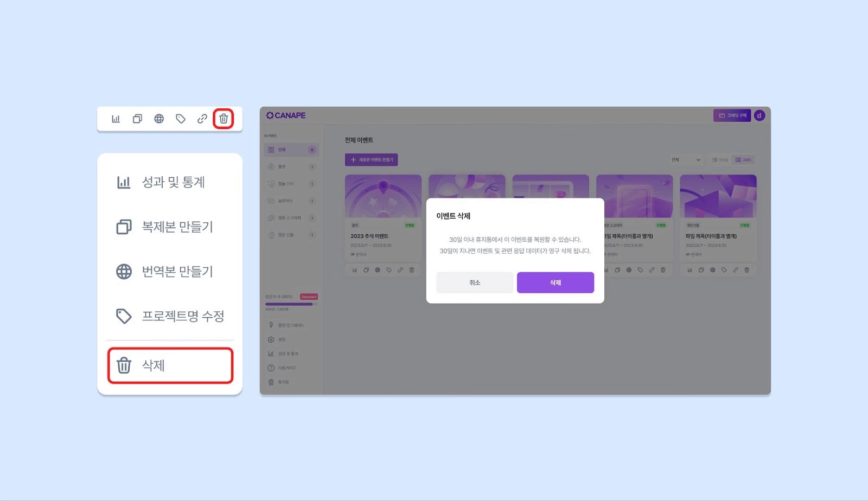Click the duplicate icon in the enlarged toolbar
Image resolution: width=868 pixels, height=501 pixels.
(x=137, y=119)
